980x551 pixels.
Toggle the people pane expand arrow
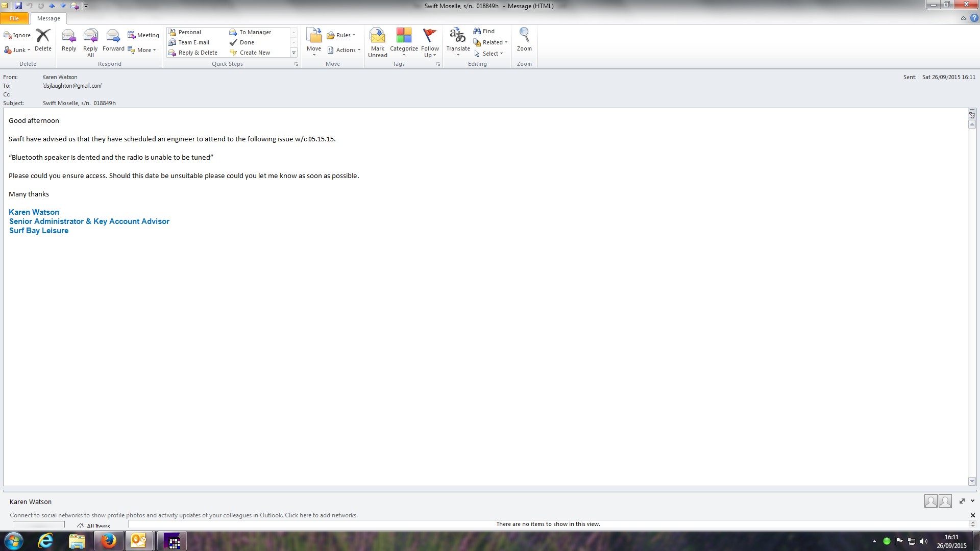coord(972,501)
